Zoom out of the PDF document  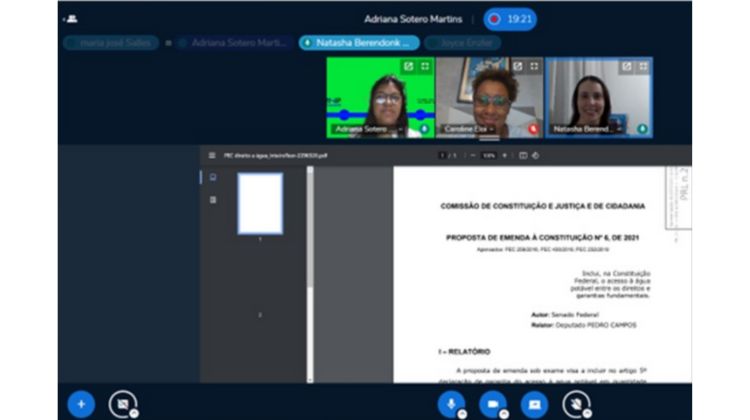[474, 155]
